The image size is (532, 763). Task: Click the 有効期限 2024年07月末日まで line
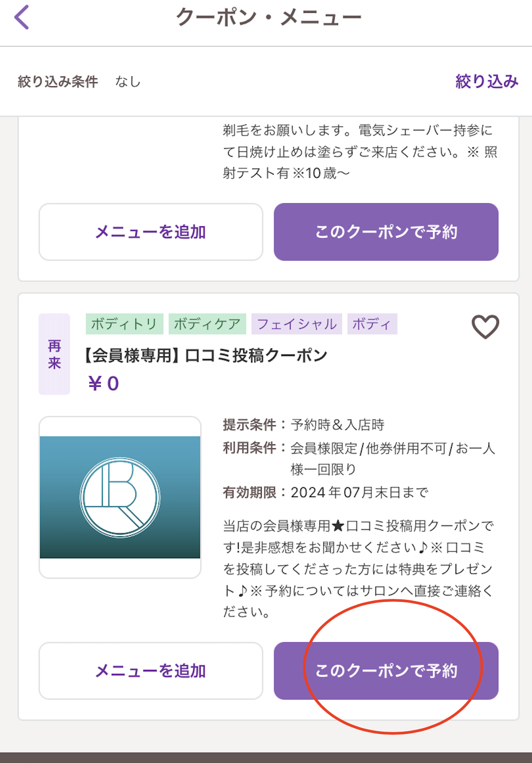coord(326,492)
